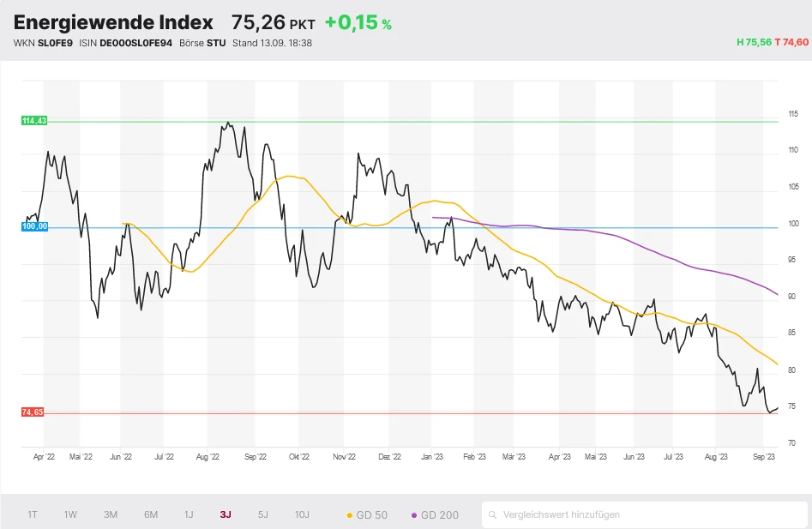Screen dimensions: 812x529
Task: Click the Energiewende Index title
Action: pyautogui.click(x=113, y=22)
